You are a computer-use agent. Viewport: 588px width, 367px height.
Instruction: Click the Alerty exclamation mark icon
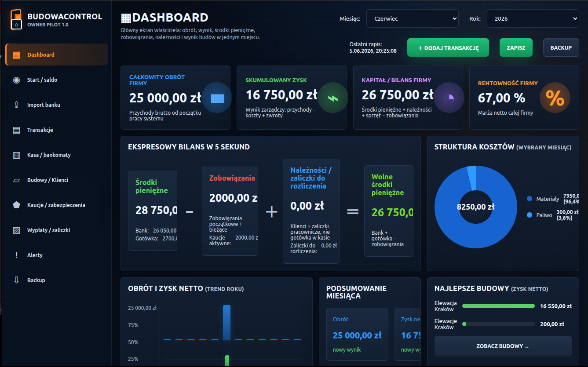[x=16, y=255]
